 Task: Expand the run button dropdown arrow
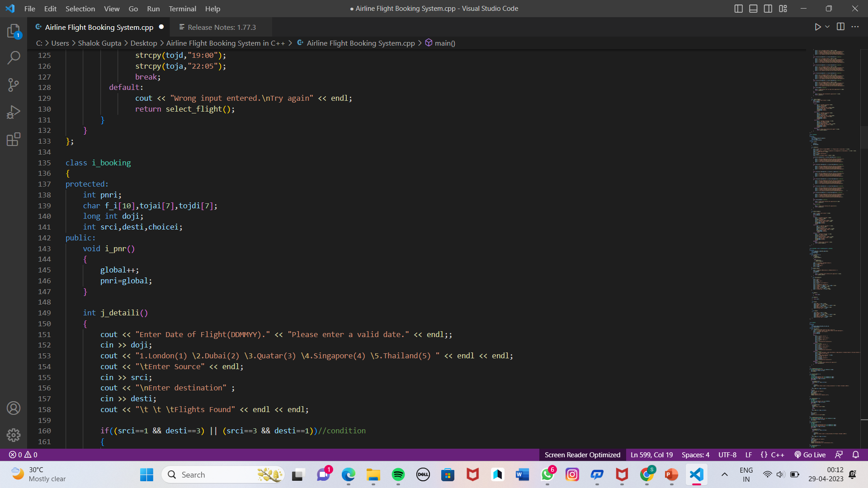pos(827,27)
